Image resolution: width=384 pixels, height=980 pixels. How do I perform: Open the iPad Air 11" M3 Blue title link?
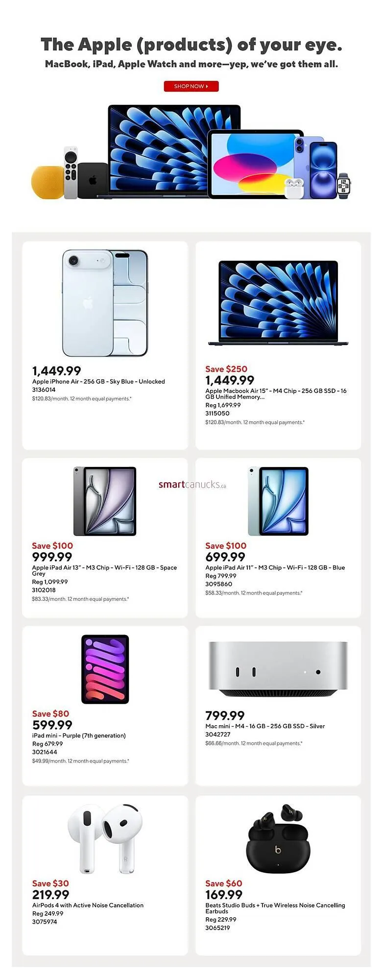pos(275,567)
